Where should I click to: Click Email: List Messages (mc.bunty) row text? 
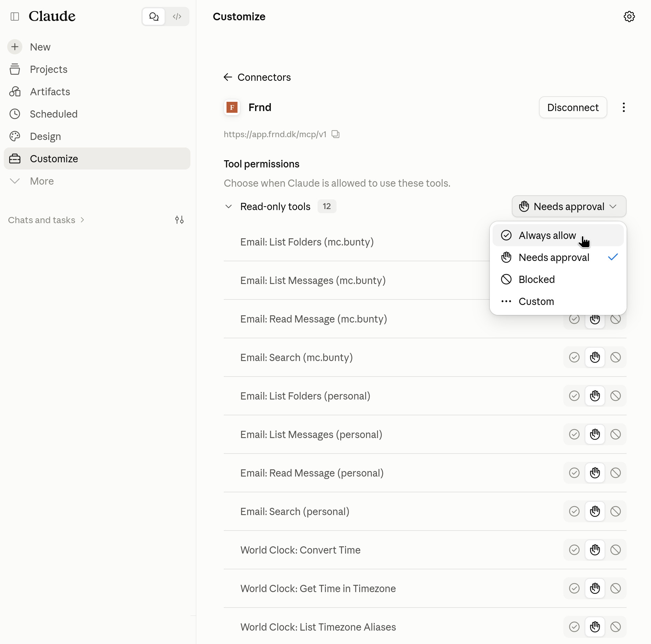313,281
